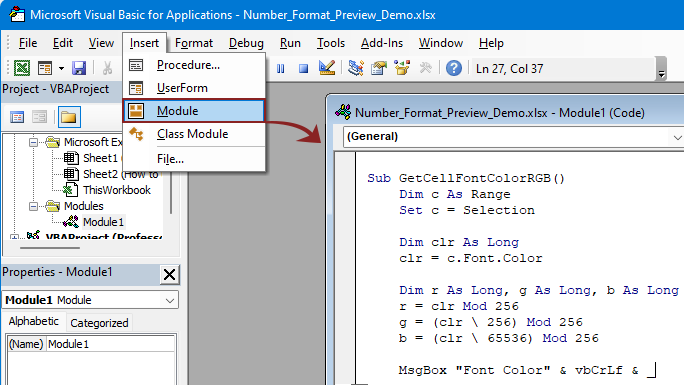This screenshot has width=684, height=385.
Task: Toggle Design Mode icon in toolbar
Action: tap(327, 68)
